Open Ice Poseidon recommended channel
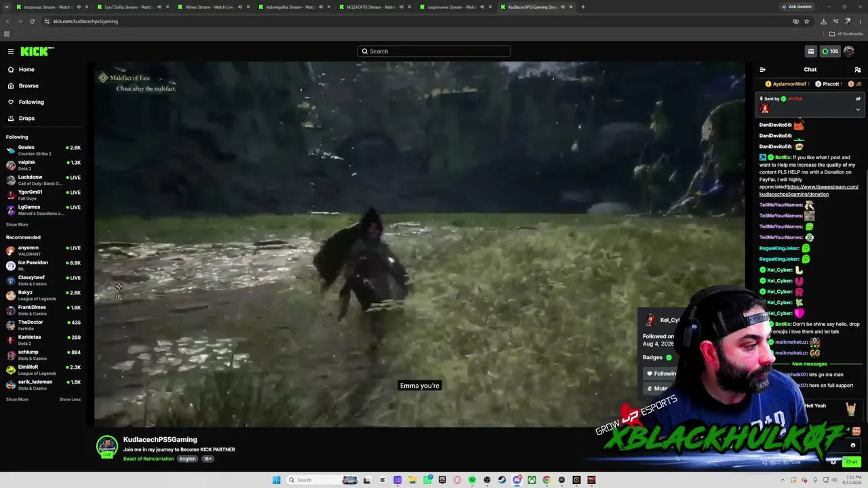This screenshot has height=488, width=868. [x=43, y=266]
